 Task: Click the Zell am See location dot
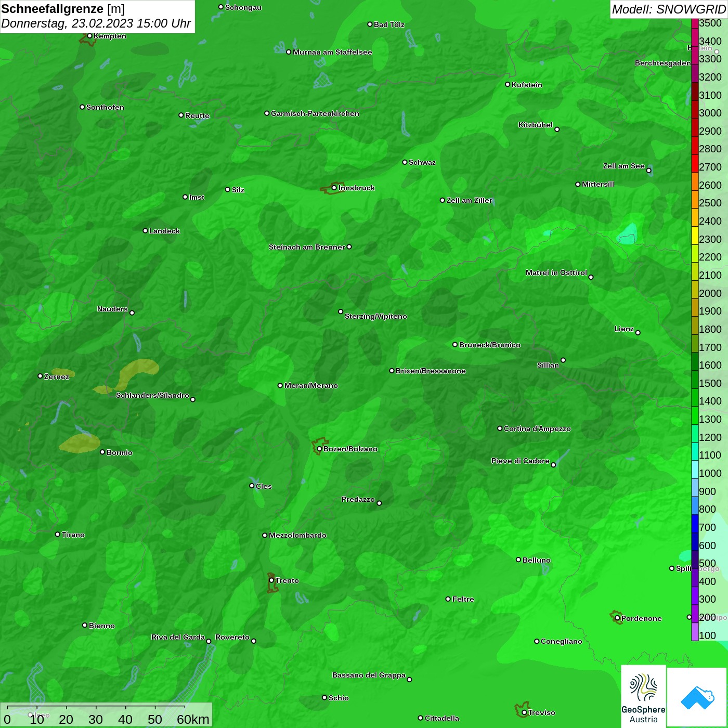coord(648,171)
